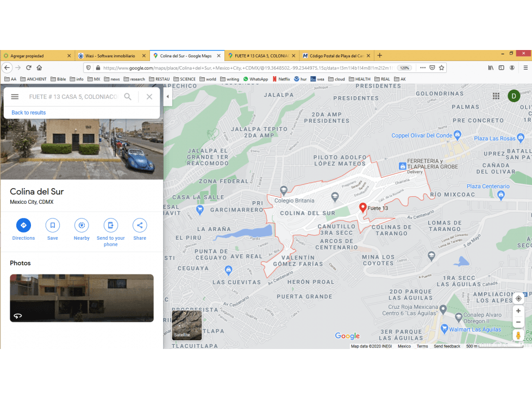
Task: Open the Colina del Sur photo thumbnail
Action: (x=82, y=298)
